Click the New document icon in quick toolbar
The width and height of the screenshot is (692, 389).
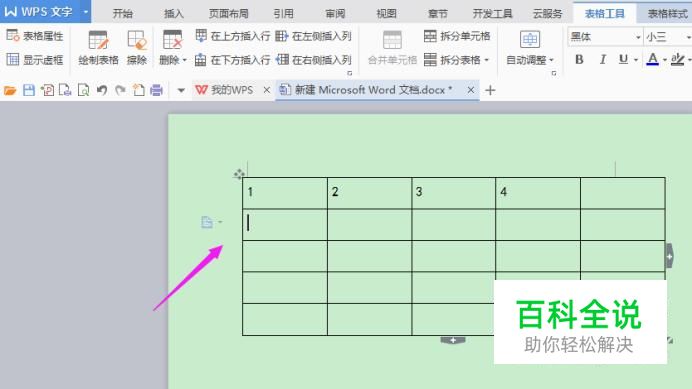click(x=139, y=91)
